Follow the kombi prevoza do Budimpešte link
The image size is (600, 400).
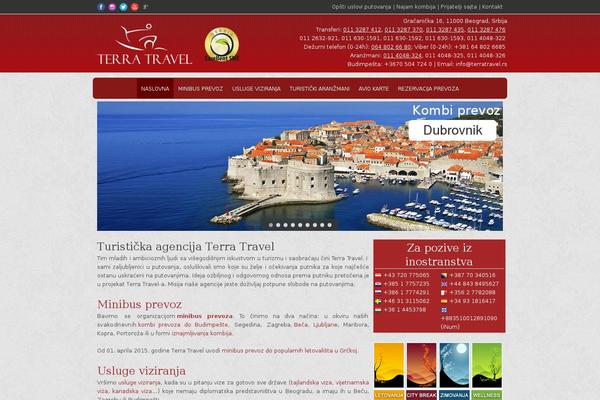tap(183, 325)
